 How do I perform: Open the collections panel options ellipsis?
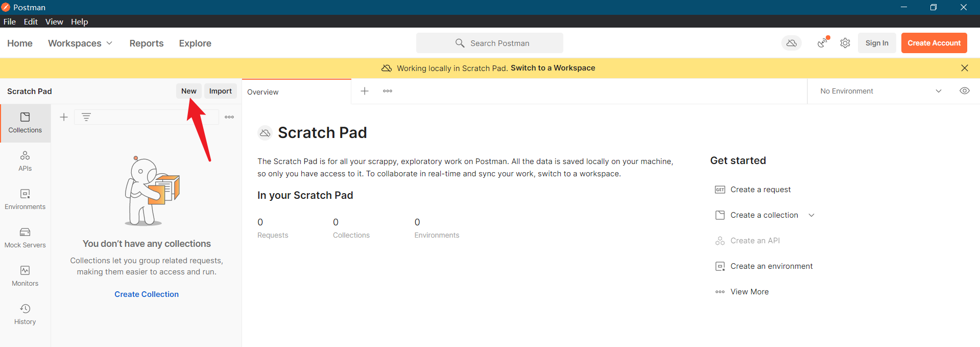[229, 117]
